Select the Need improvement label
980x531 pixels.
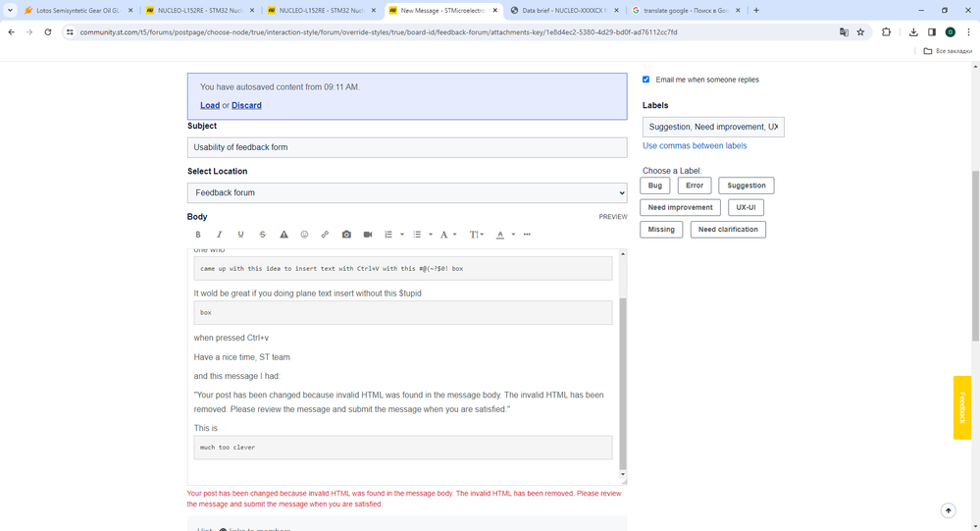pyautogui.click(x=680, y=207)
